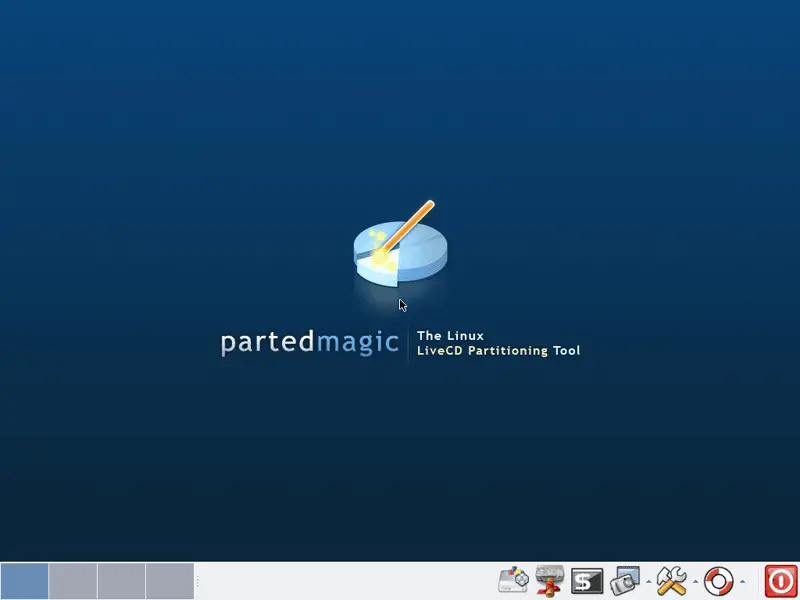Launch the Partition Editor disk icon
The width and height of the screenshot is (800, 600).
tap(513, 581)
